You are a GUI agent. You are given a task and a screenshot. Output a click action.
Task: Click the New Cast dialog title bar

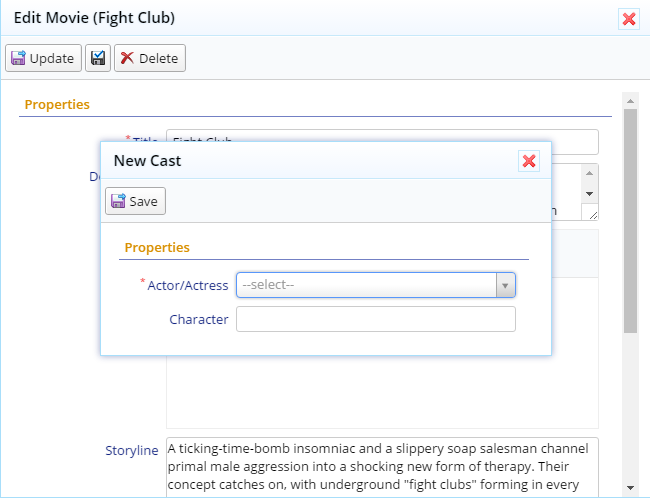[300, 160]
